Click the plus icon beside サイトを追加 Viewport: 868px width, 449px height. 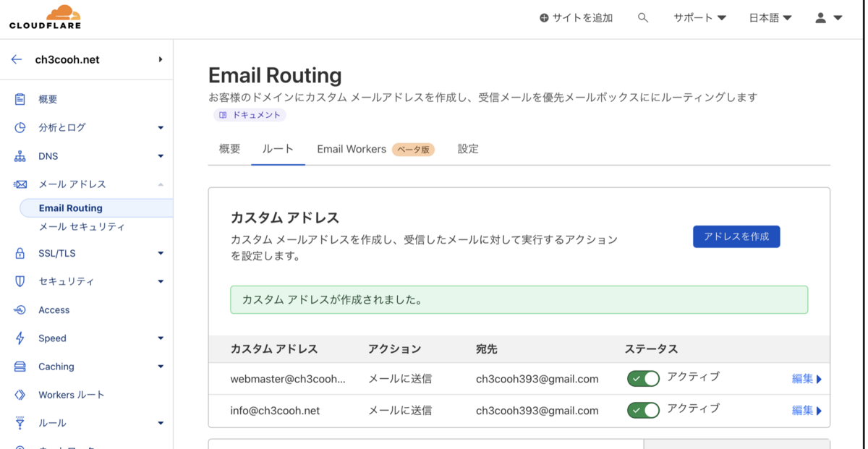(544, 18)
